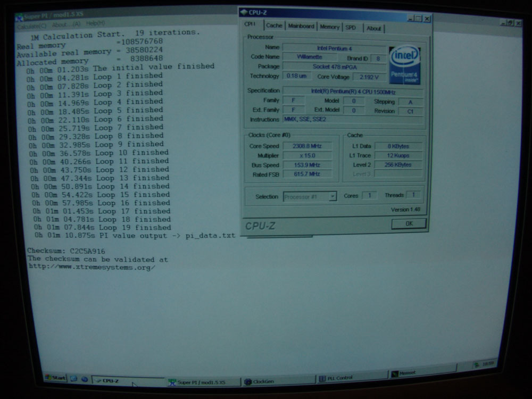Click the Loop 1 finished line

[x=94, y=77]
